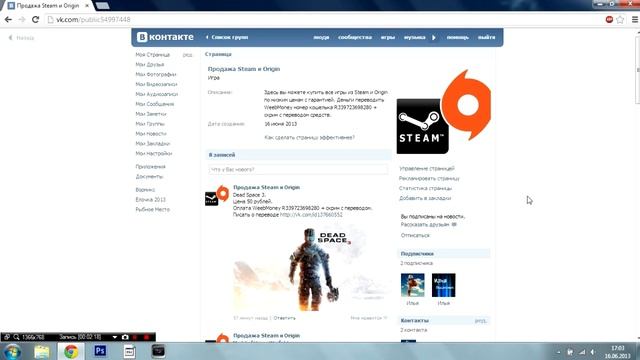Open the помощь header link

458,37
